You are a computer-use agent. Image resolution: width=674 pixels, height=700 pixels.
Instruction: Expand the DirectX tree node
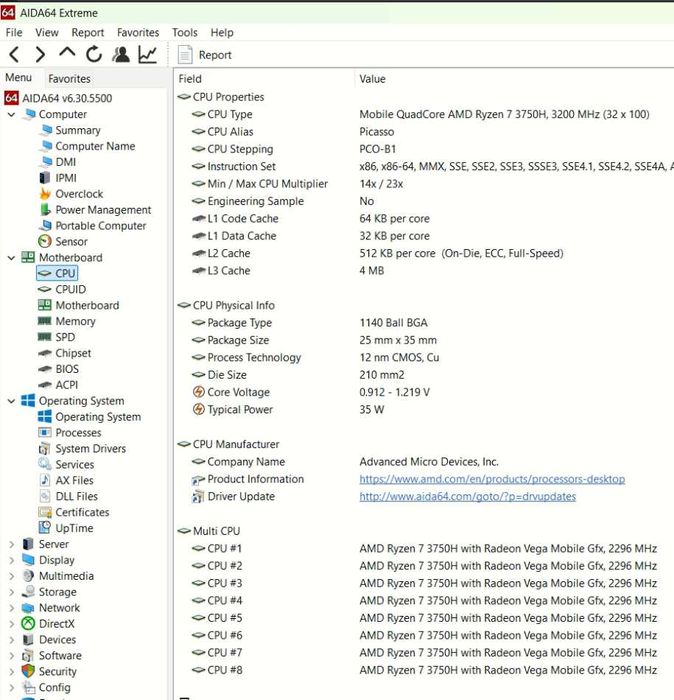pos(11,624)
